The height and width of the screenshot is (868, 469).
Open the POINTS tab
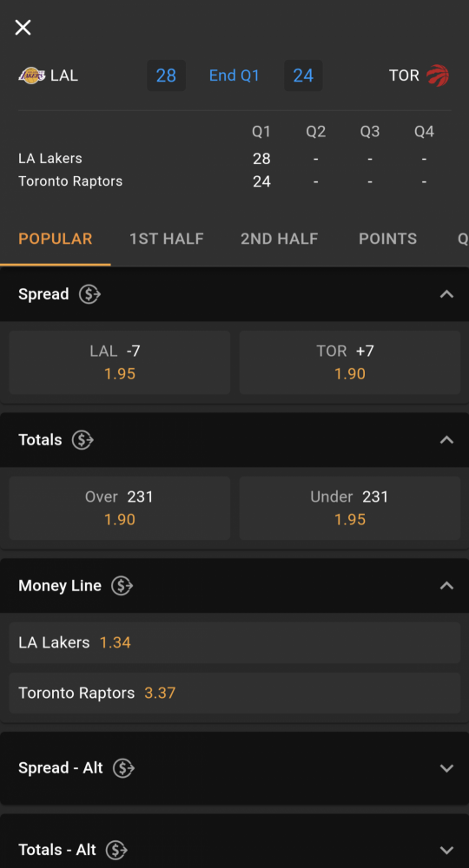387,239
